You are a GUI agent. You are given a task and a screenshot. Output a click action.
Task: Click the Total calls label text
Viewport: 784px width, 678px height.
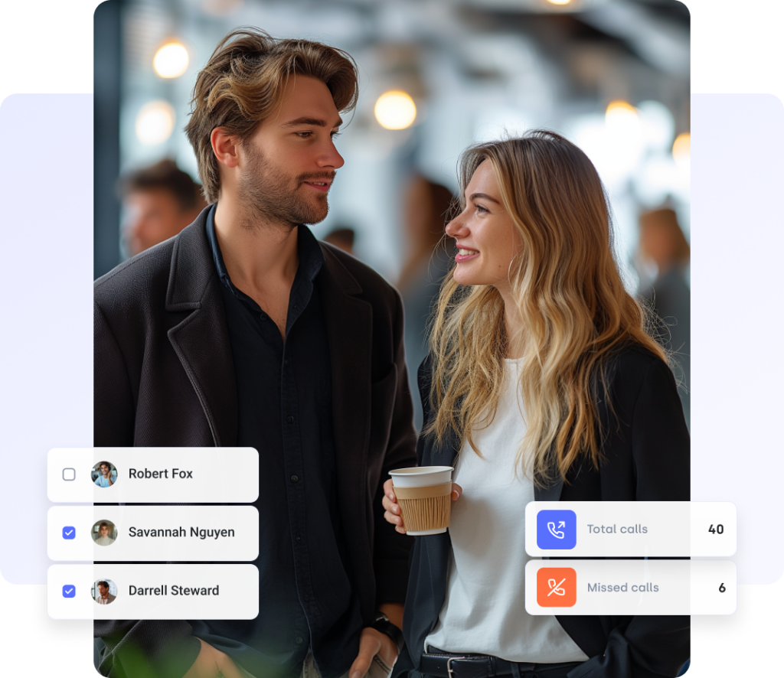tap(617, 530)
